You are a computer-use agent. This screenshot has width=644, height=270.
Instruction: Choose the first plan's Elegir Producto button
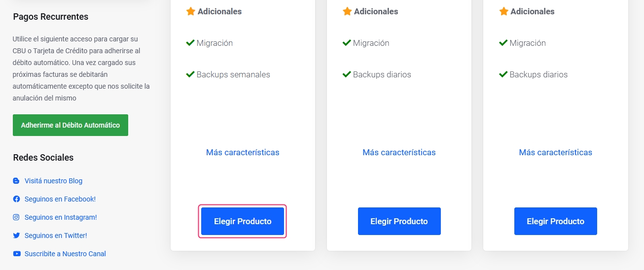tap(243, 221)
